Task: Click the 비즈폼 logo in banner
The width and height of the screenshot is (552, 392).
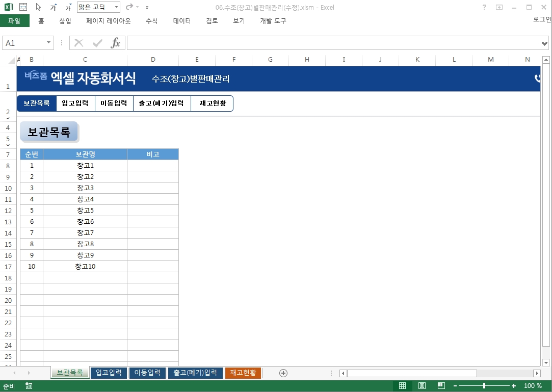Action: [x=36, y=75]
